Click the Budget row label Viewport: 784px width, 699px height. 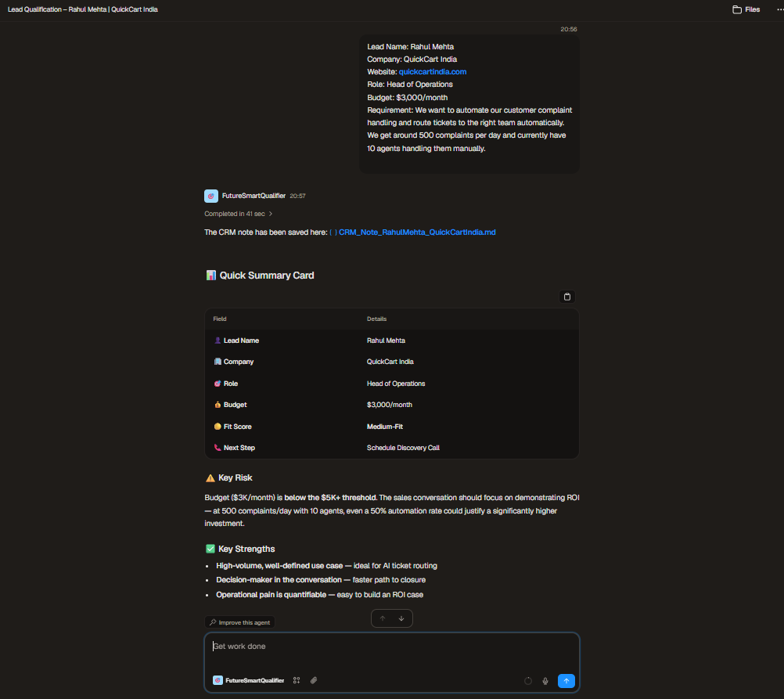[x=235, y=405]
